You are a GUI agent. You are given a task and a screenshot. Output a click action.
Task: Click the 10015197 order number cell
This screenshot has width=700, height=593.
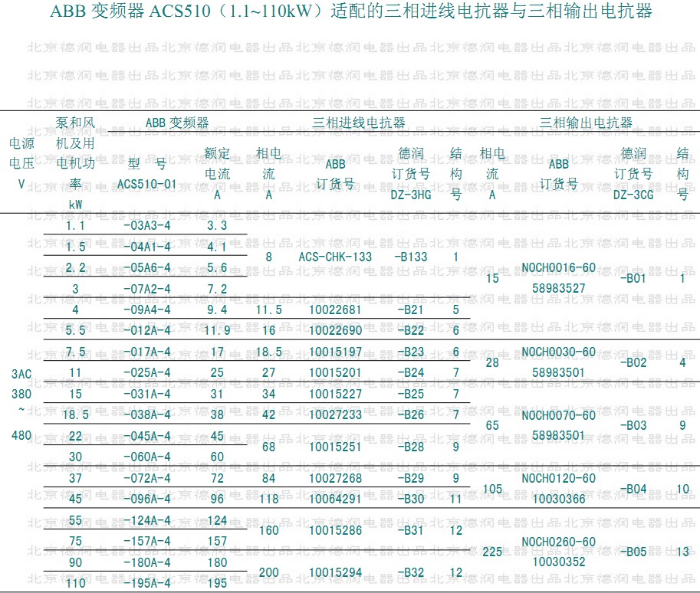point(335,352)
